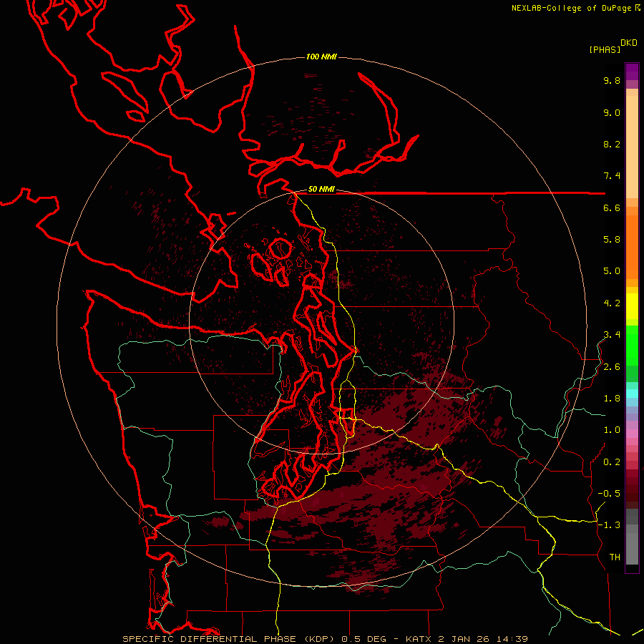Select the 4.2 scale label
This screenshot has height=644, width=644.
point(612,303)
